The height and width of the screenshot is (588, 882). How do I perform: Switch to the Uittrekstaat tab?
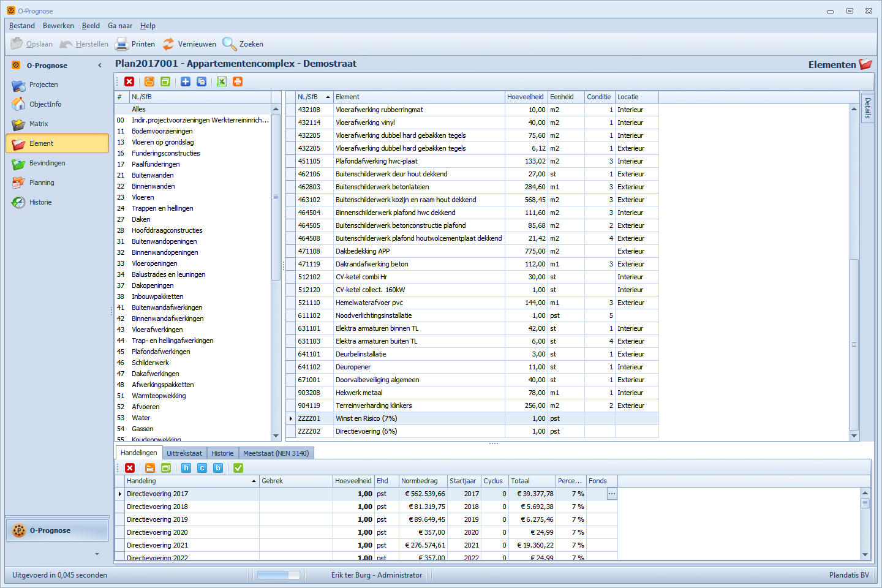[x=184, y=453]
